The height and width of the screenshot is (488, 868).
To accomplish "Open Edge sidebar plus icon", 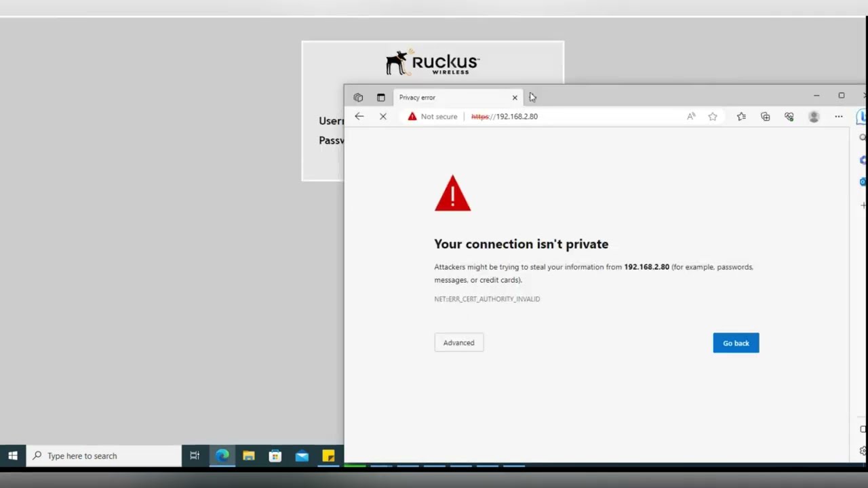I will coord(863,205).
